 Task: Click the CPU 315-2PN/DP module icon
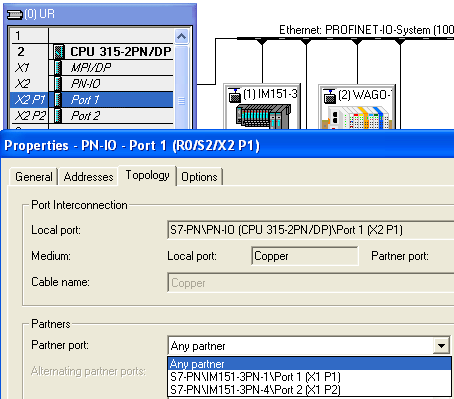[59, 52]
